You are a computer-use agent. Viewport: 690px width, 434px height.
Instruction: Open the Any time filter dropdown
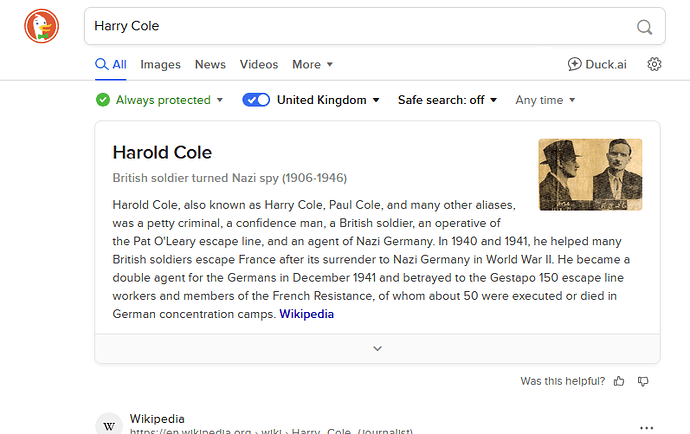point(545,100)
